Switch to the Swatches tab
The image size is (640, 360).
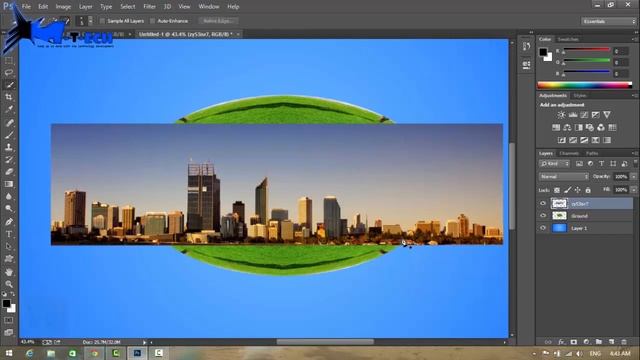pyautogui.click(x=568, y=39)
